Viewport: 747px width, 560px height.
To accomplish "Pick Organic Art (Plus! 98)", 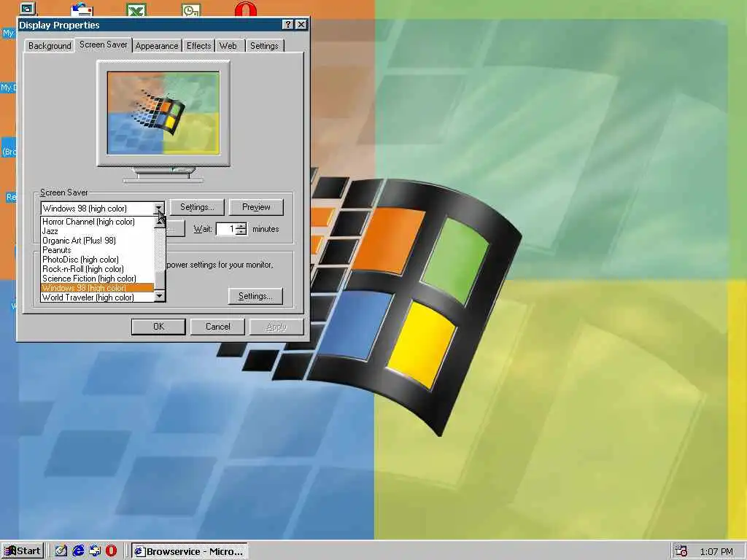I will 98,241.
